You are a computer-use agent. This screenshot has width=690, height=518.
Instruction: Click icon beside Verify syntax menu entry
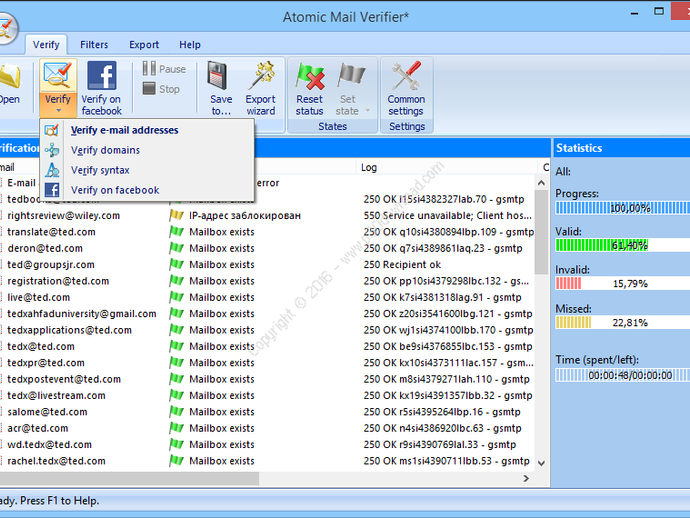51,170
